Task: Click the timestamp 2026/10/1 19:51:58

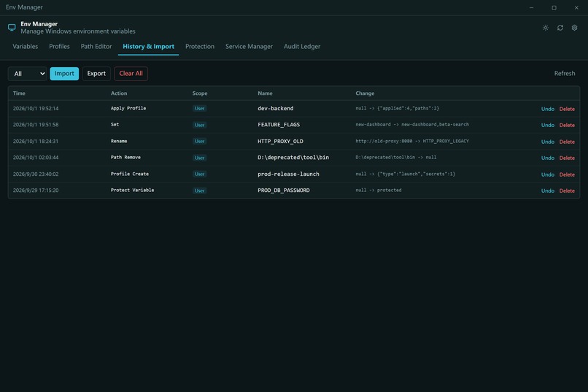Action: pos(36,125)
